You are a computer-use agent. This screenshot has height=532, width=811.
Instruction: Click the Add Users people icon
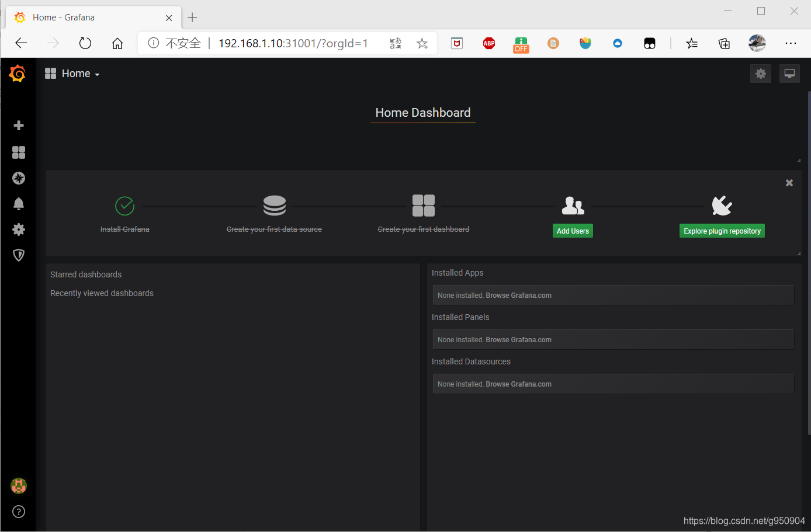point(573,206)
